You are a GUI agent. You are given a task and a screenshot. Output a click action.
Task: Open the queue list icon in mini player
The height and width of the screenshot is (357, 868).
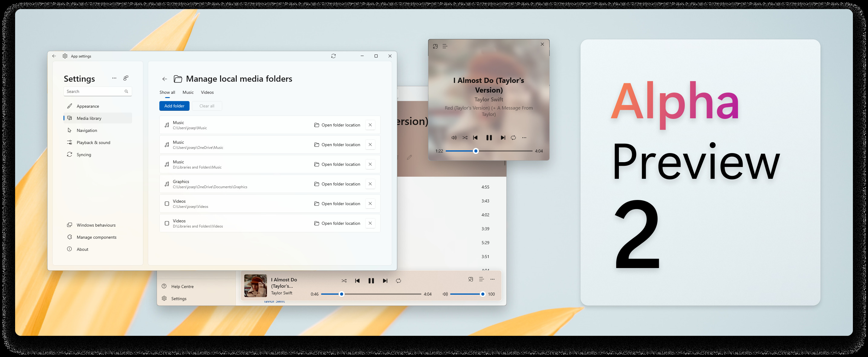445,46
